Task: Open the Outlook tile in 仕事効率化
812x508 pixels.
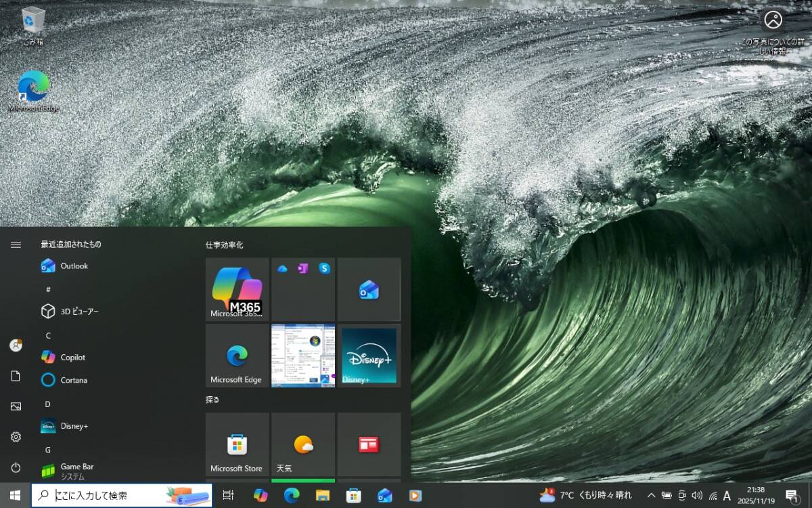Action: pos(369,289)
